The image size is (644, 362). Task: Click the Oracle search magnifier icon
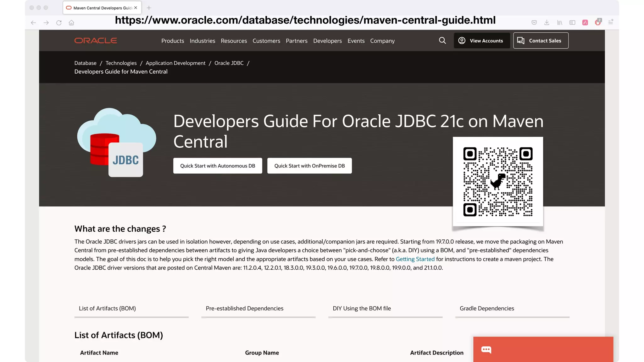(x=442, y=41)
